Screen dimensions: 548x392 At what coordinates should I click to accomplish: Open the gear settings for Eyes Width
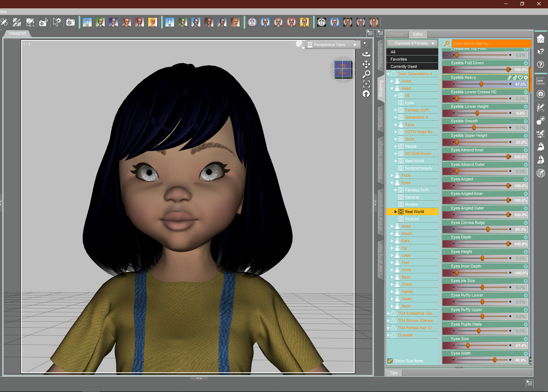(x=525, y=354)
